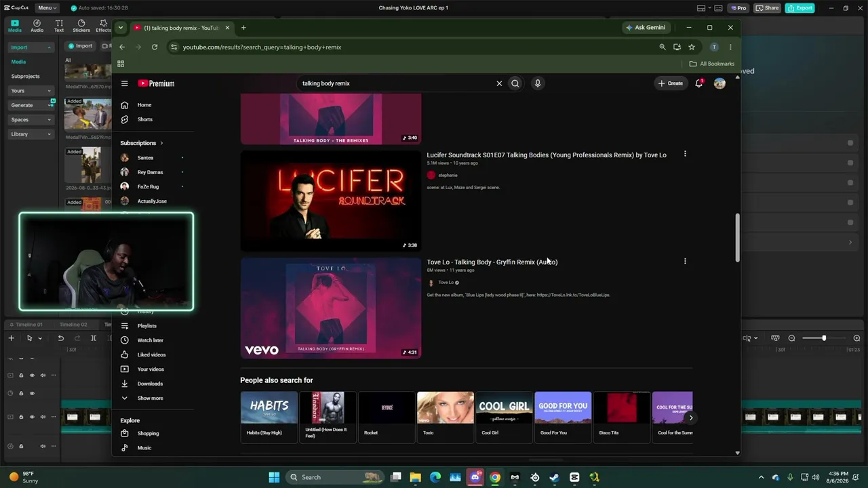Screen dimensions: 868x488
Task: Expand the Spaces section
Action: [x=31, y=120]
